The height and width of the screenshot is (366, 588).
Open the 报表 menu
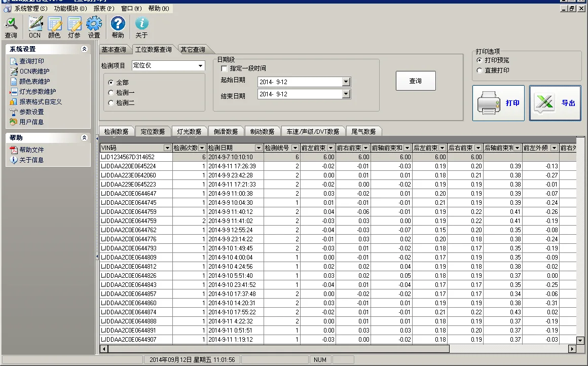104,8
